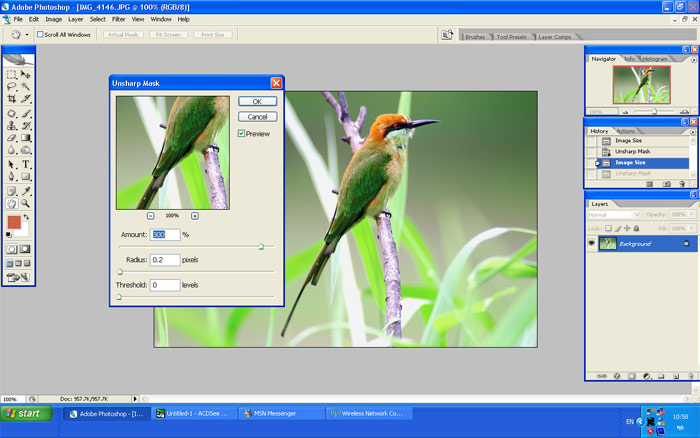The image size is (700, 438).
Task: Zoom out the Unsharp Mask preview
Action: [150, 216]
